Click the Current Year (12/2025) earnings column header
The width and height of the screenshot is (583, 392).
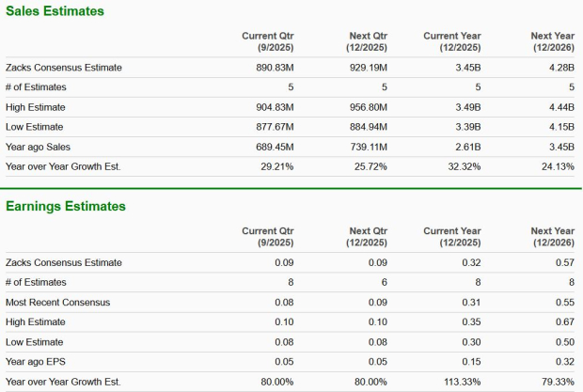(454, 237)
